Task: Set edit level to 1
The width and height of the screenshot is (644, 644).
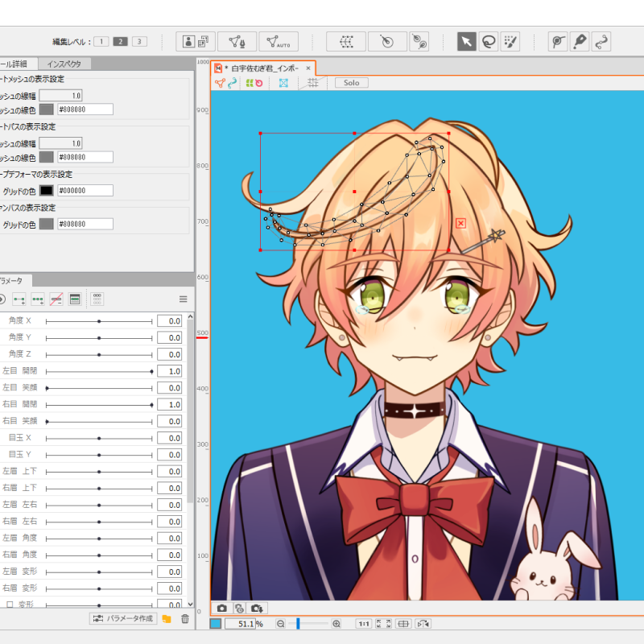Action: coord(101,41)
